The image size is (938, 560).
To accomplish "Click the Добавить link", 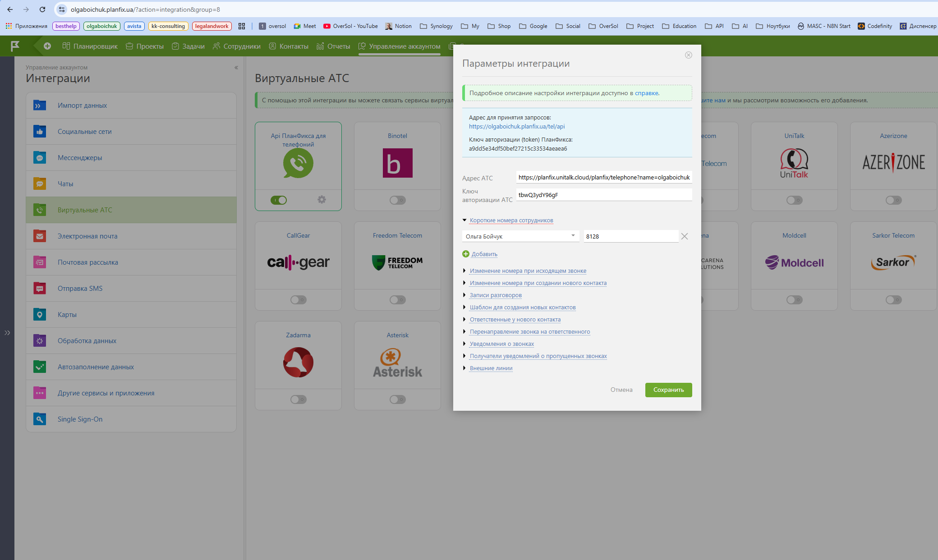I will click(484, 254).
